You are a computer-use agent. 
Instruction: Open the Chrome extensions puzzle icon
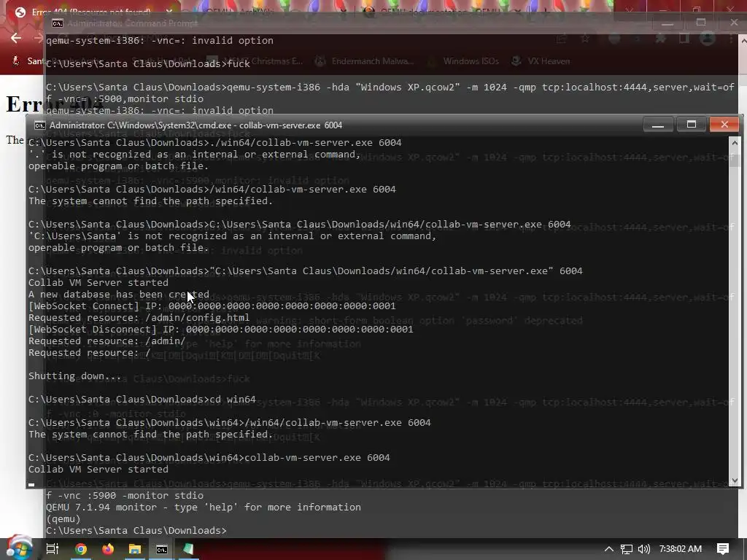661,39
